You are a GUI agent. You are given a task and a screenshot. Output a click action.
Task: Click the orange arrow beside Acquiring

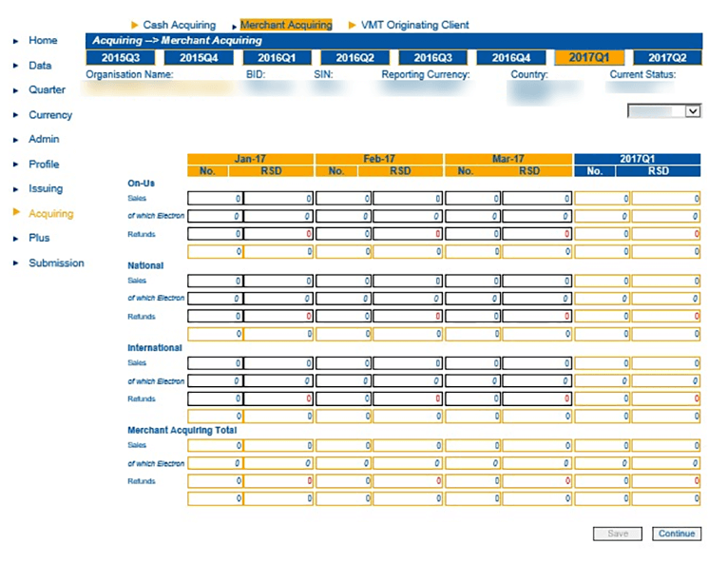click(x=15, y=213)
